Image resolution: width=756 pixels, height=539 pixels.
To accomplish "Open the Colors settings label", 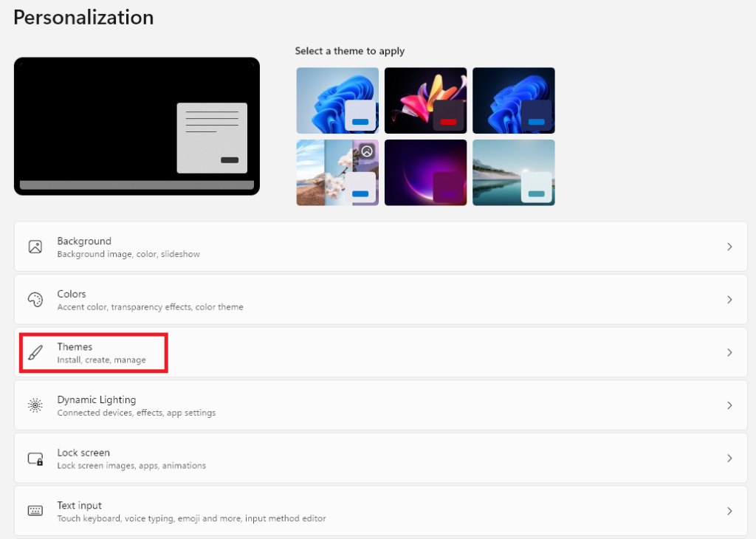I will [72, 294].
